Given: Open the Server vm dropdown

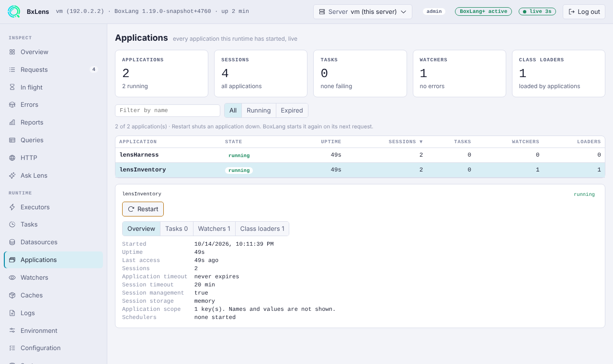Looking at the screenshot, I should [363, 11].
